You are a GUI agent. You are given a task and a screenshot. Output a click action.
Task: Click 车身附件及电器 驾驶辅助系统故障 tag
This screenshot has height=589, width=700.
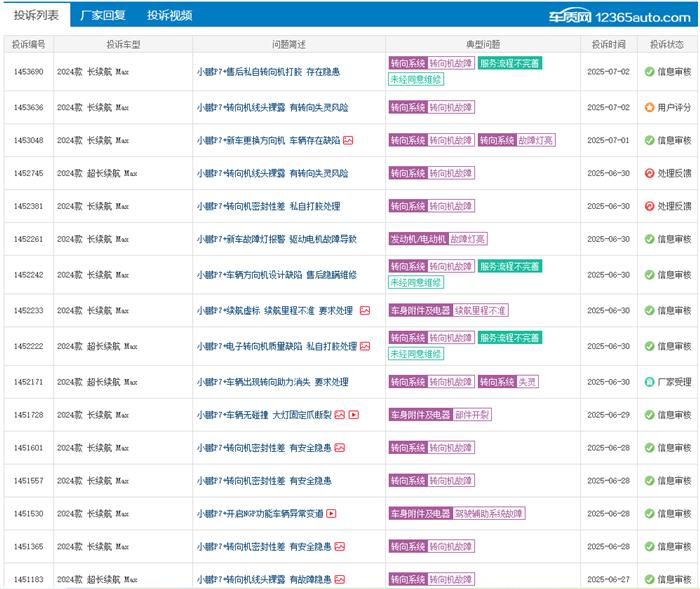tap(457, 514)
